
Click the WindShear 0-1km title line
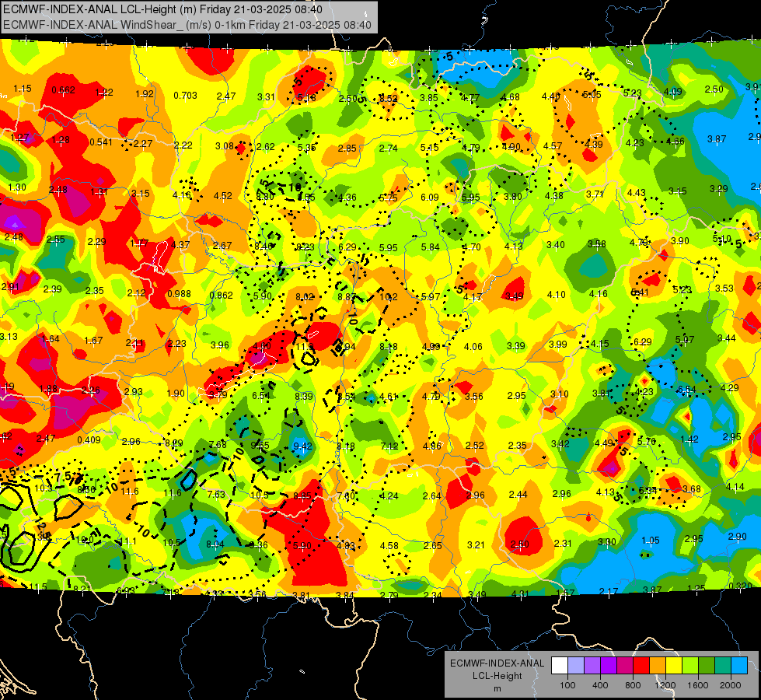[x=187, y=25]
